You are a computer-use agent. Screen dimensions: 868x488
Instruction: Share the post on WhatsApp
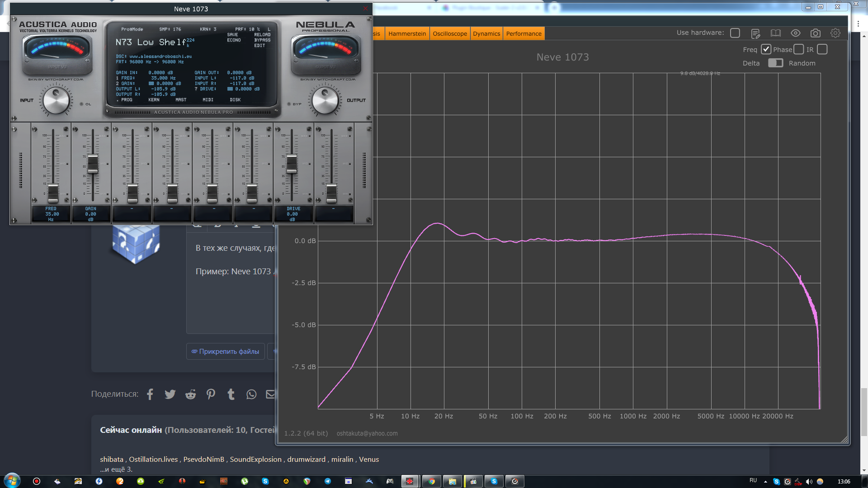(x=251, y=394)
